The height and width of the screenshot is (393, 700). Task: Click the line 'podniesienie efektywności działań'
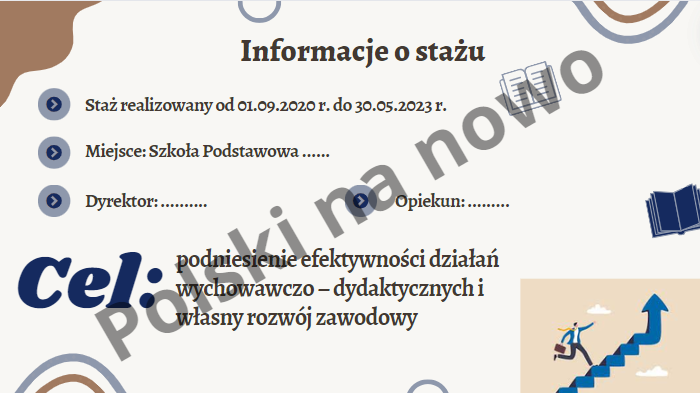(x=338, y=260)
